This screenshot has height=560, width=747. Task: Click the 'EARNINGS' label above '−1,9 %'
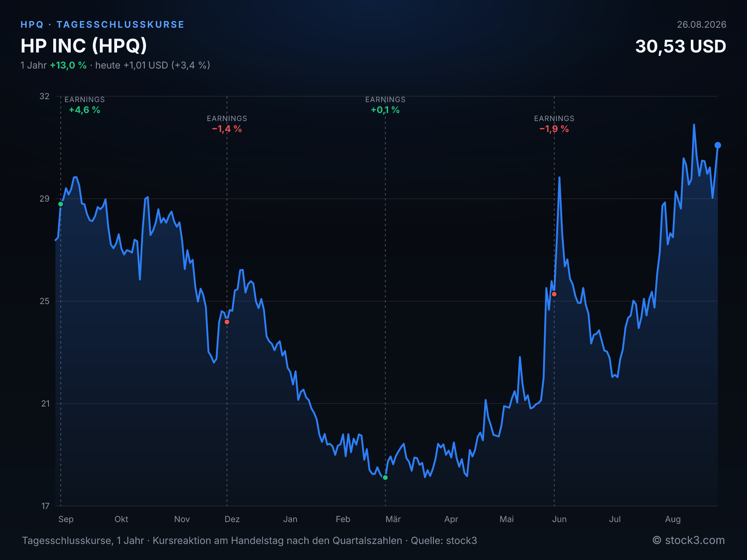[x=554, y=118]
